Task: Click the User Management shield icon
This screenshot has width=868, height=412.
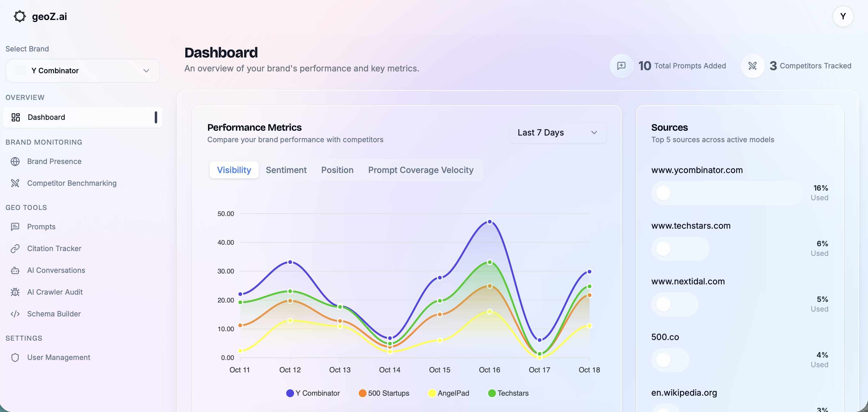Action: [15, 357]
